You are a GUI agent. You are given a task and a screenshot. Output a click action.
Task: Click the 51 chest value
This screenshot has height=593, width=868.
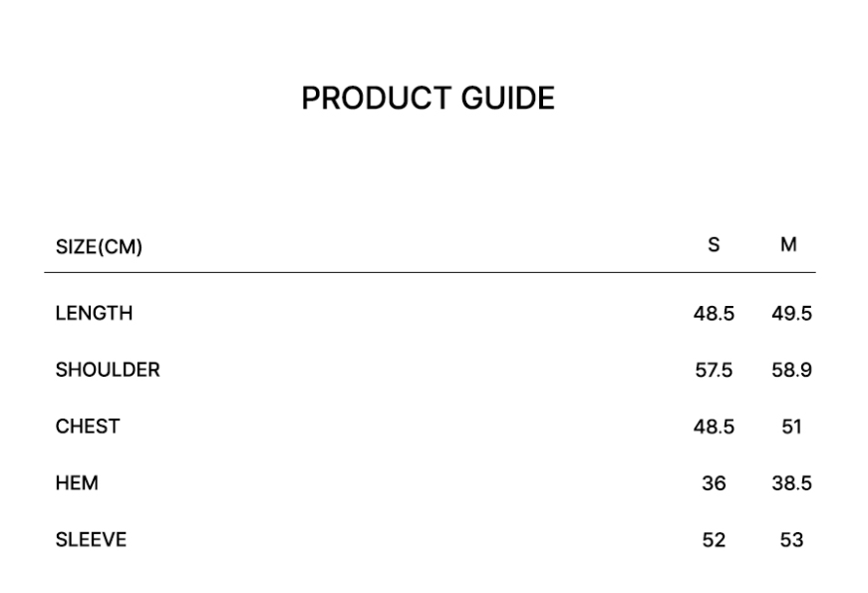(x=791, y=428)
